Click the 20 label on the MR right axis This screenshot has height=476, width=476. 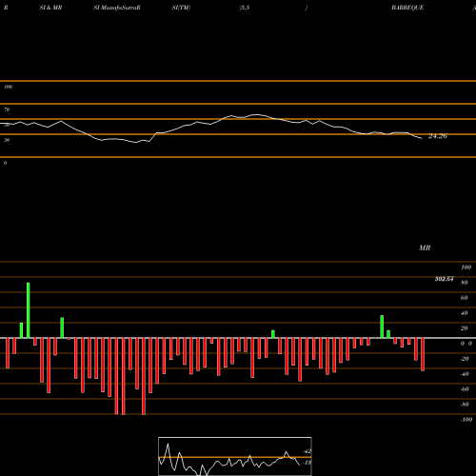(x=465, y=328)
